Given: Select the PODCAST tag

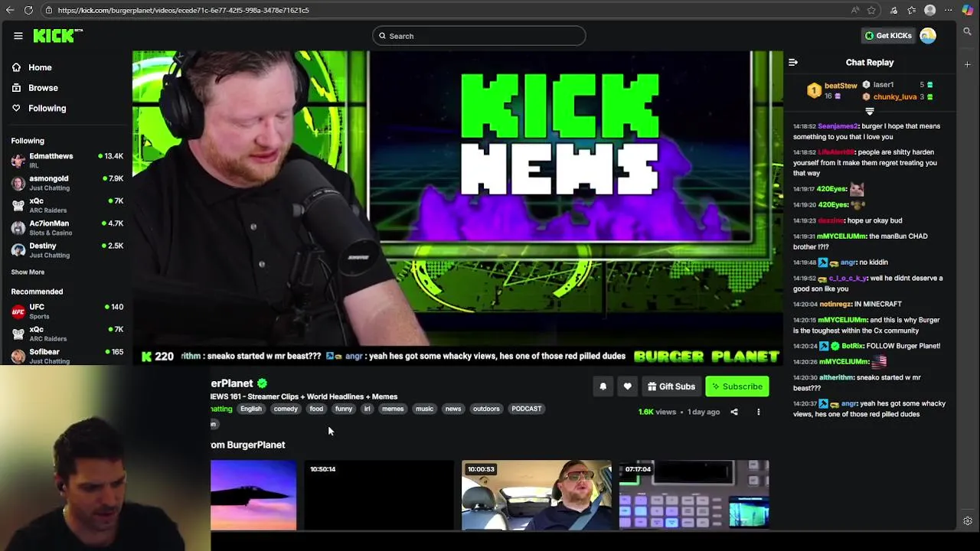Looking at the screenshot, I should pyautogui.click(x=526, y=409).
